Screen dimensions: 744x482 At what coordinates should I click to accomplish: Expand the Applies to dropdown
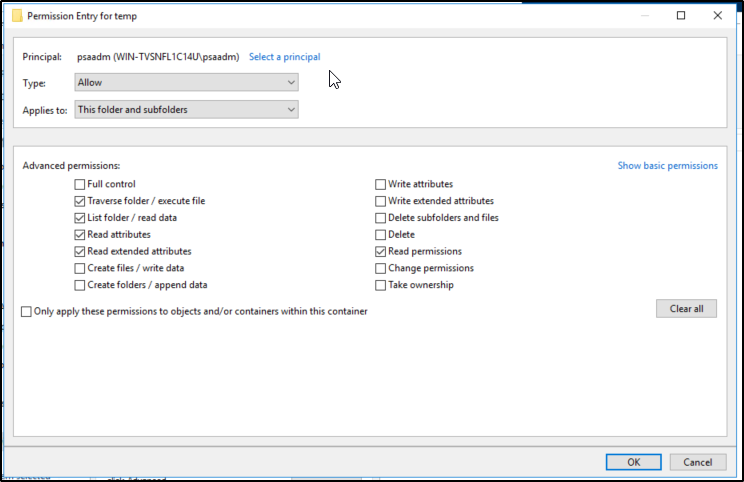185,110
